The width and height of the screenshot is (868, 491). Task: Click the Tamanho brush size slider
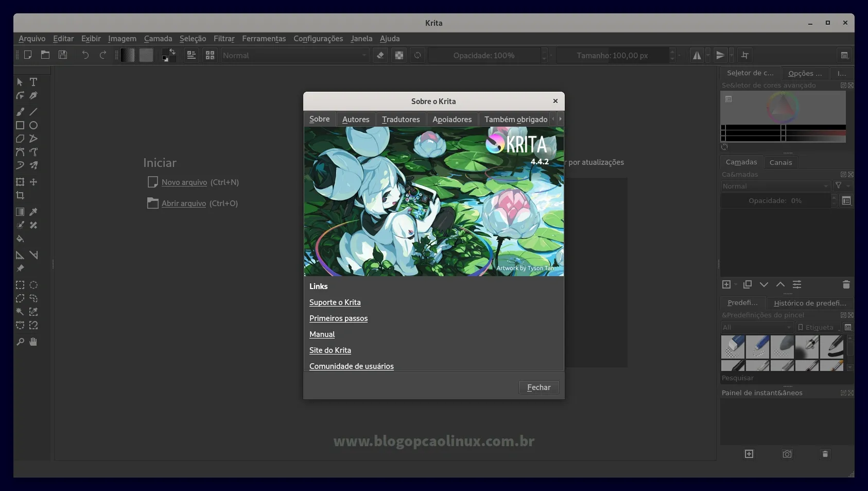click(x=612, y=55)
